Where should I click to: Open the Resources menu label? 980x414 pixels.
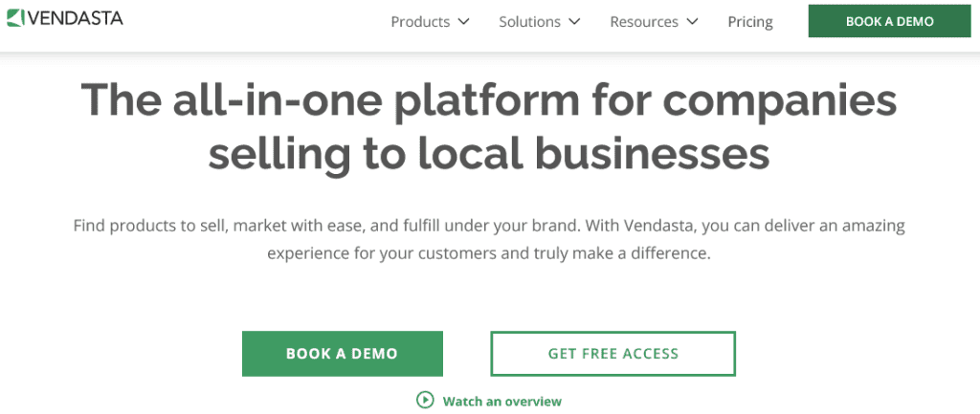[643, 21]
